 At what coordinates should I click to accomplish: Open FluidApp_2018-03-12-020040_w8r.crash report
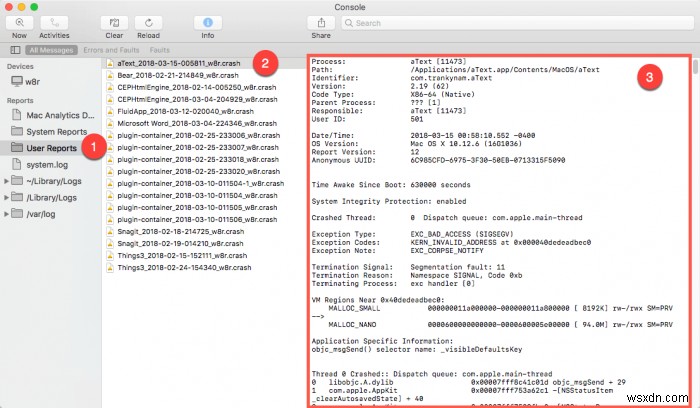185,112
